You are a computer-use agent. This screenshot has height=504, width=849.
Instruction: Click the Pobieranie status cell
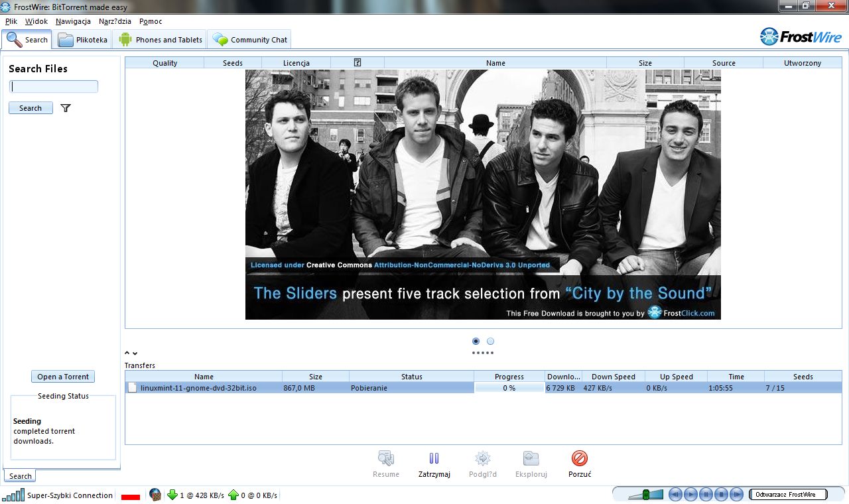point(411,388)
